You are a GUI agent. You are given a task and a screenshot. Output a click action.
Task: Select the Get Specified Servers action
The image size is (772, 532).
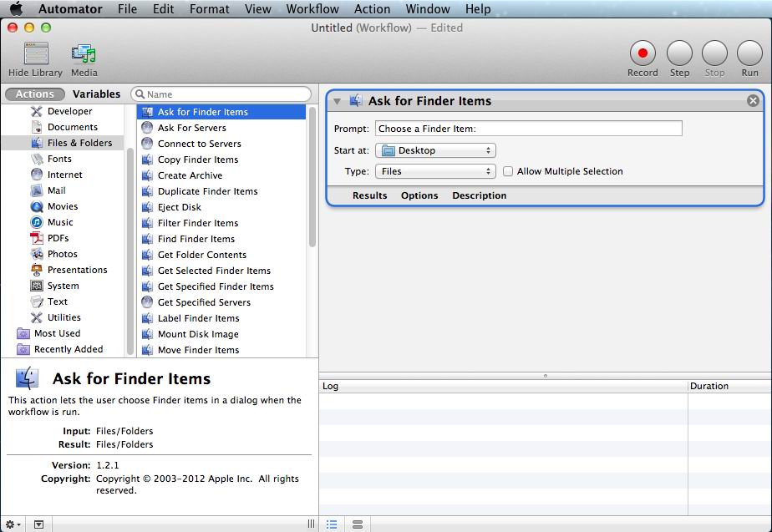(221, 302)
